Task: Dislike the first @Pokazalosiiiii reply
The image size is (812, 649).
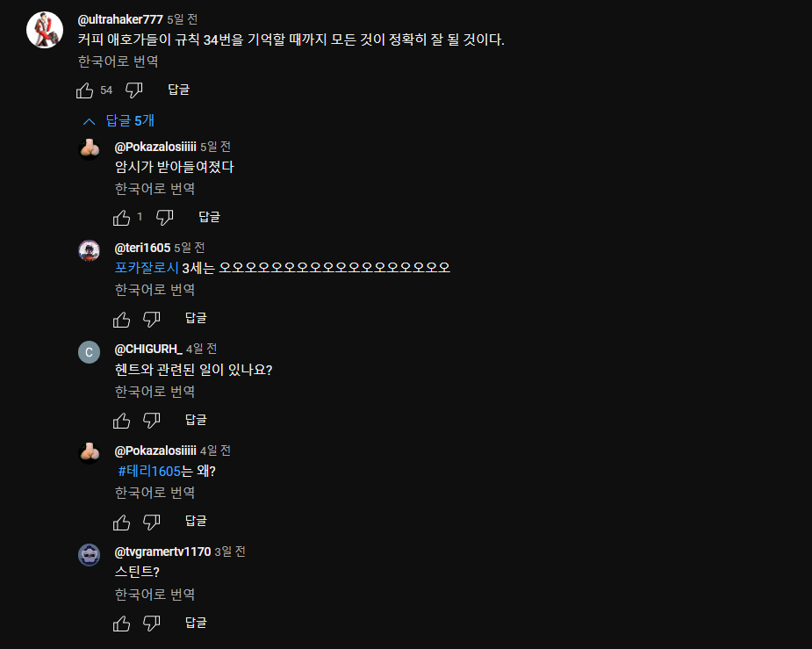Action: [x=165, y=218]
